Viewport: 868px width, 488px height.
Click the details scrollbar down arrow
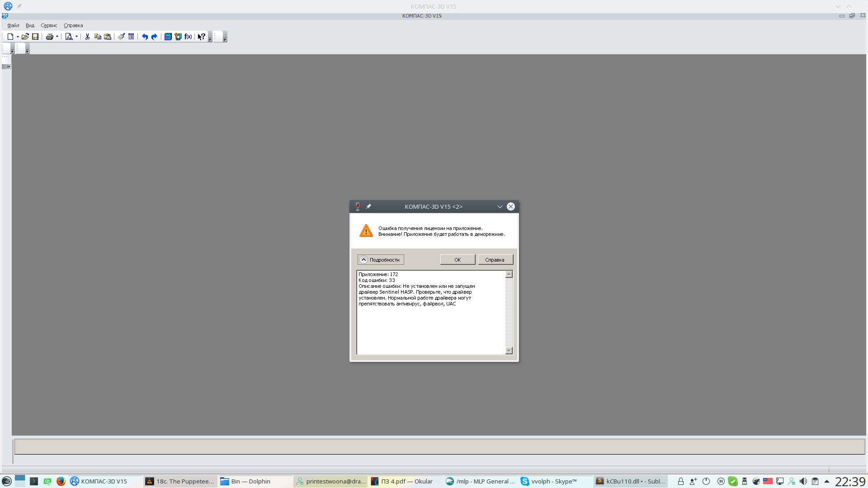(509, 351)
